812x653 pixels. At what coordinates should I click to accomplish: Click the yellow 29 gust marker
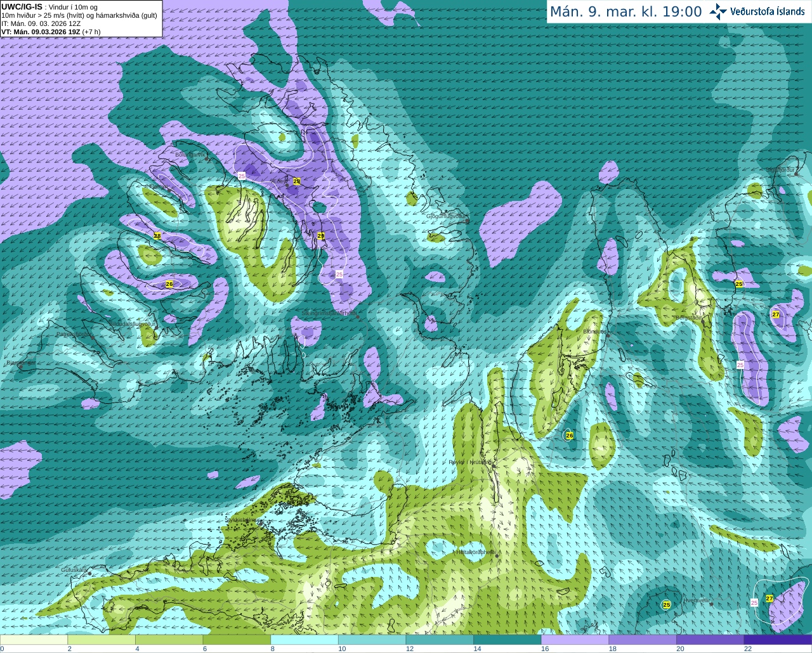[321, 236]
